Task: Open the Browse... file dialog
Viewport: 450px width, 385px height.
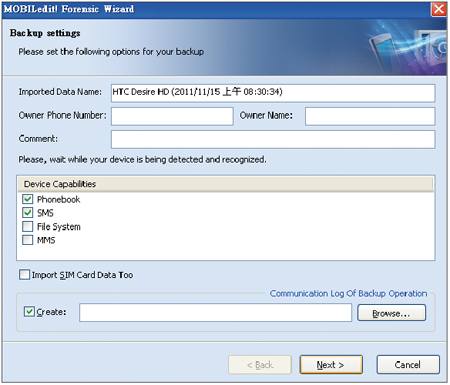Action: (391, 313)
